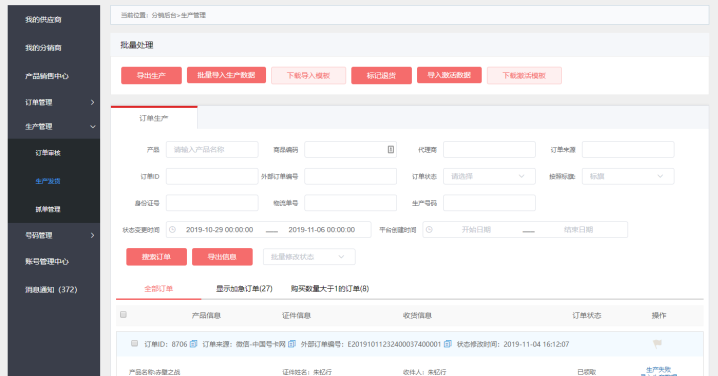This screenshot has height=376, width=718.
Task: Click the 结束日期 platform creation field
Action: tap(578, 229)
